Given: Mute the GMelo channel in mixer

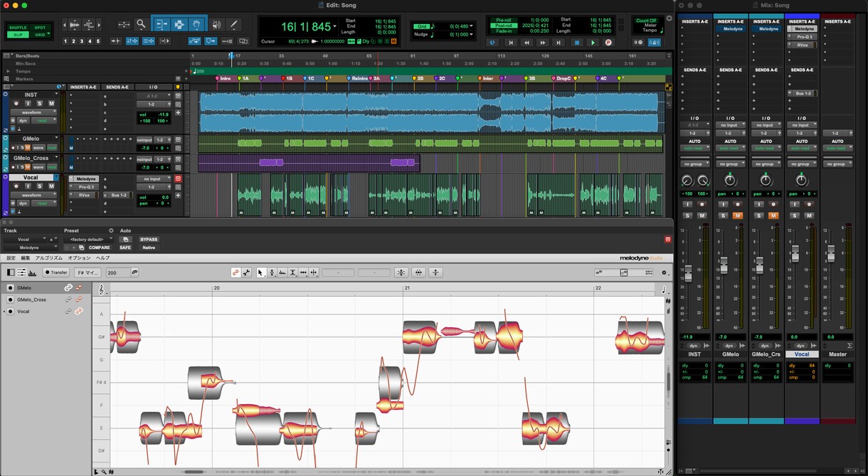Looking at the screenshot, I should coord(738,216).
